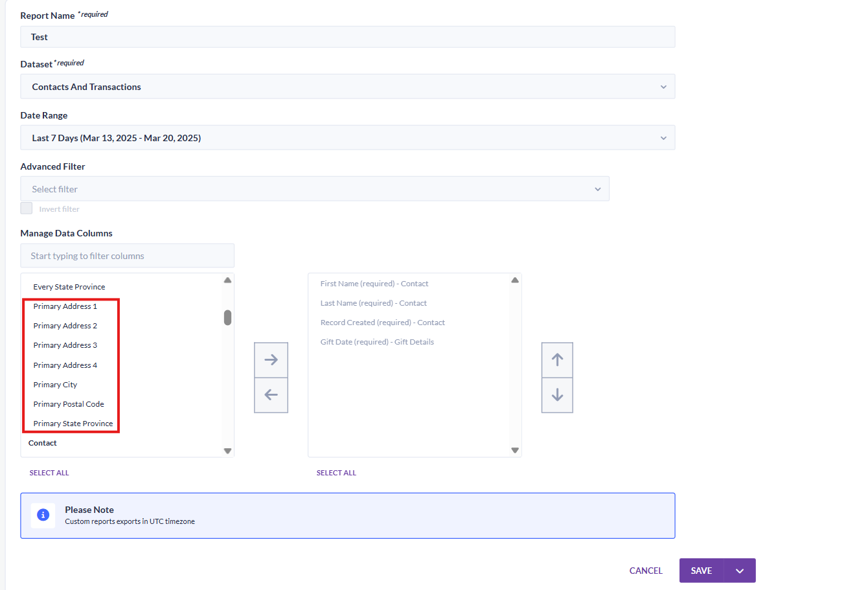Viewport: 868px width, 590px height.
Task: Select Primary Address 2 column
Action: point(65,326)
